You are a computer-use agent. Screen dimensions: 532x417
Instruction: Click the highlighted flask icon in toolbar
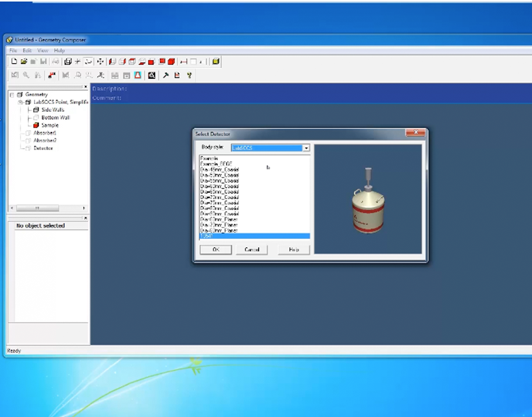pyautogui.click(x=138, y=75)
